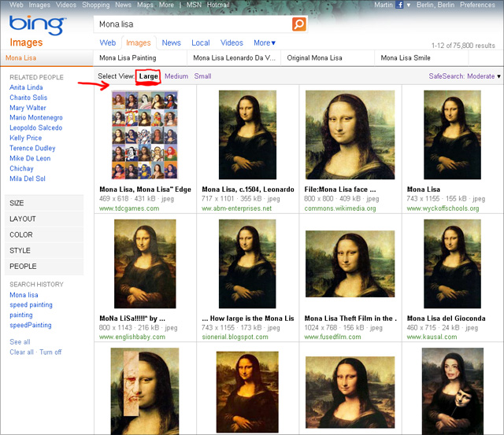The height and width of the screenshot is (435, 504).
Task: Click the Facebook icon beside Martin
Action: pos(399,5)
